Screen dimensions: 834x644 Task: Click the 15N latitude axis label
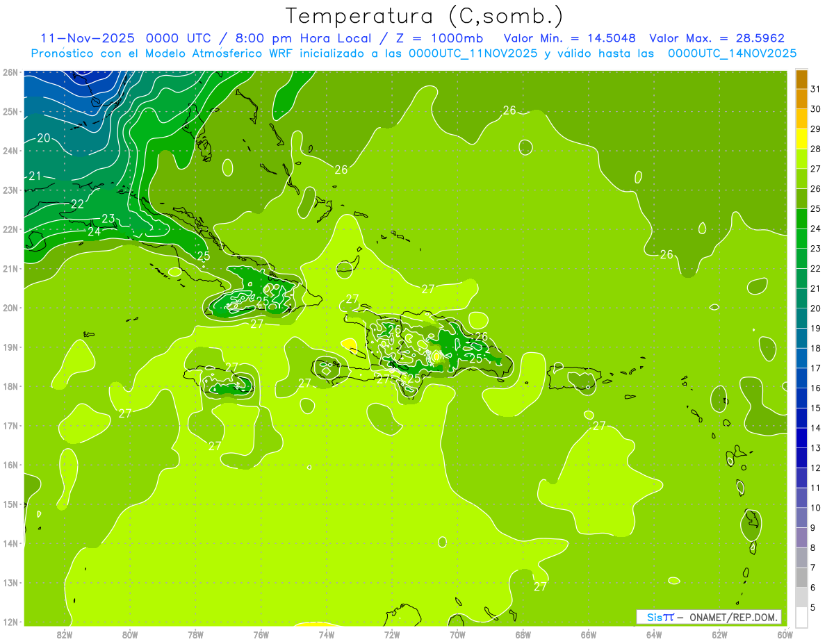[10, 504]
